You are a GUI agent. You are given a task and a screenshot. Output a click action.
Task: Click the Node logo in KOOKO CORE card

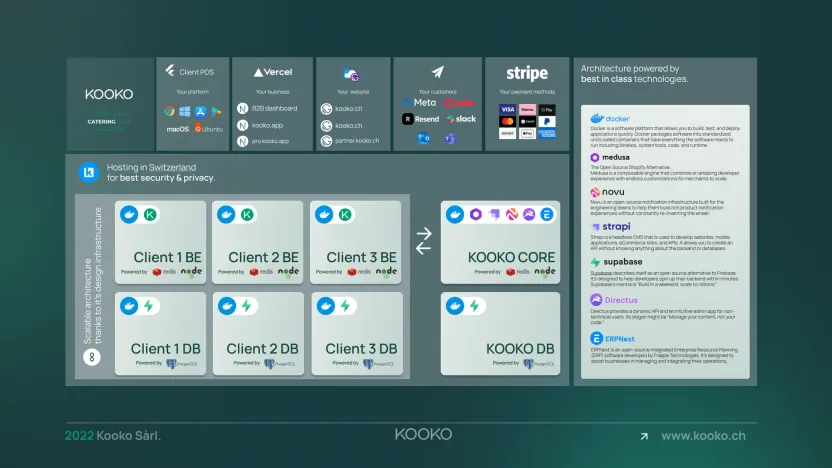(545, 272)
